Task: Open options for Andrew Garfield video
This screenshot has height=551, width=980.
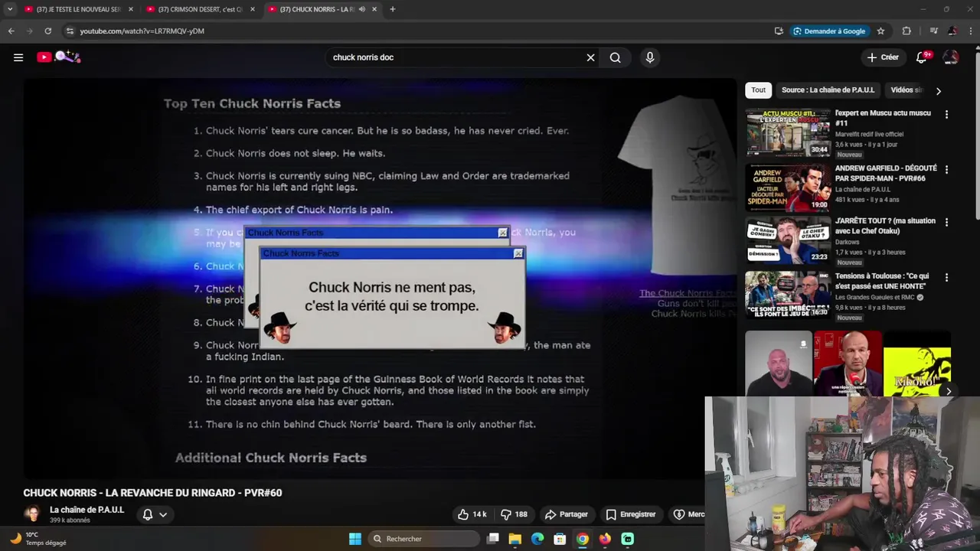Action: coord(946,169)
